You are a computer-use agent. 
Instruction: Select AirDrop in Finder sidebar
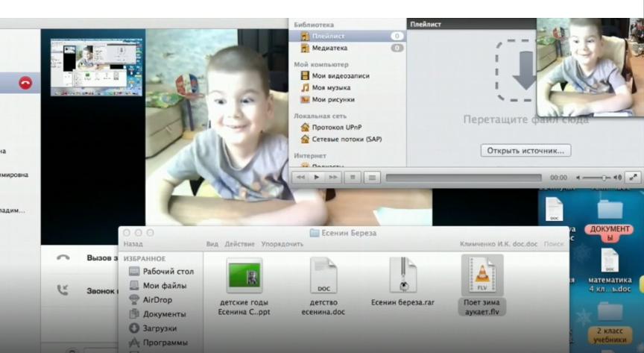pyautogui.click(x=151, y=300)
